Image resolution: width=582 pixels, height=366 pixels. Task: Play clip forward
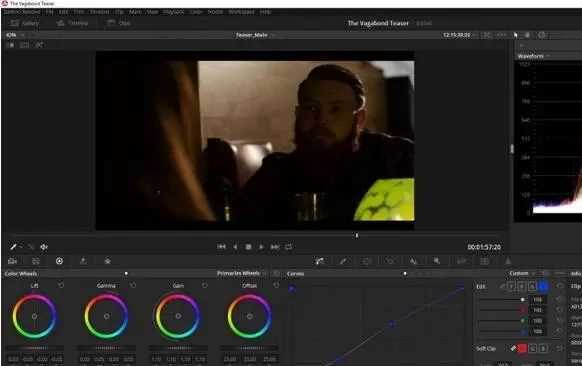coord(261,247)
